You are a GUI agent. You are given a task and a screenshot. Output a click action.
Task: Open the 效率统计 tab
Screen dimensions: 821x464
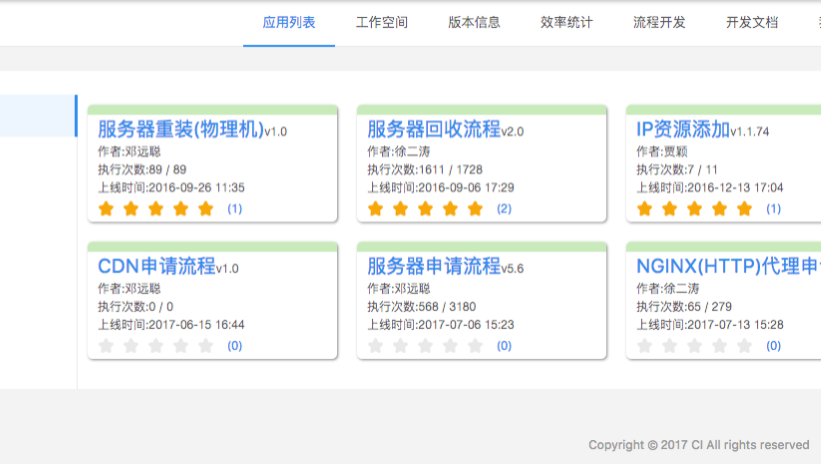click(567, 23)
